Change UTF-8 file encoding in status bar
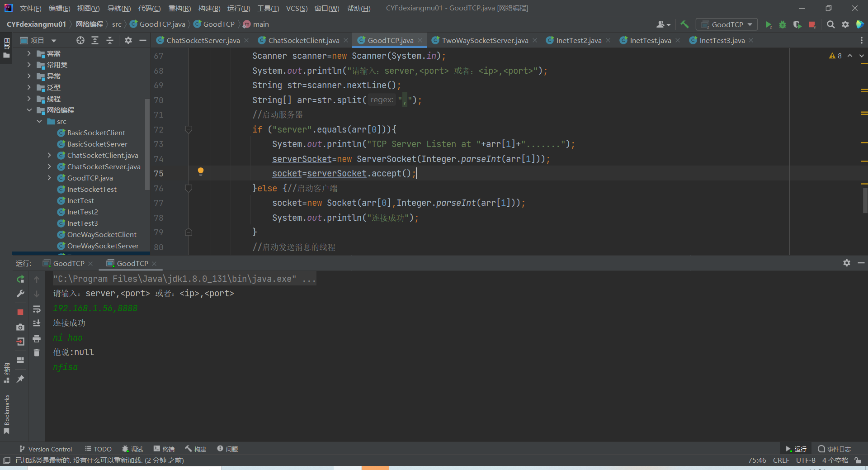This screenshot has height=470, width=868. pyautogui.click(x=806, y=461)
